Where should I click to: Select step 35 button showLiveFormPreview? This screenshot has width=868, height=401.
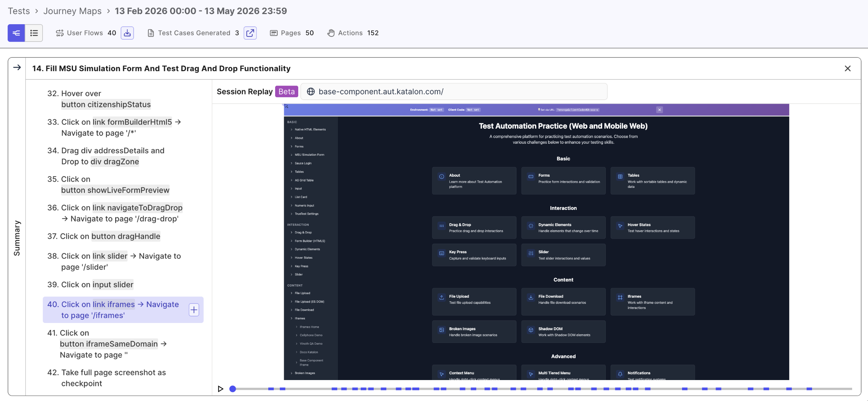coord(123,185)
